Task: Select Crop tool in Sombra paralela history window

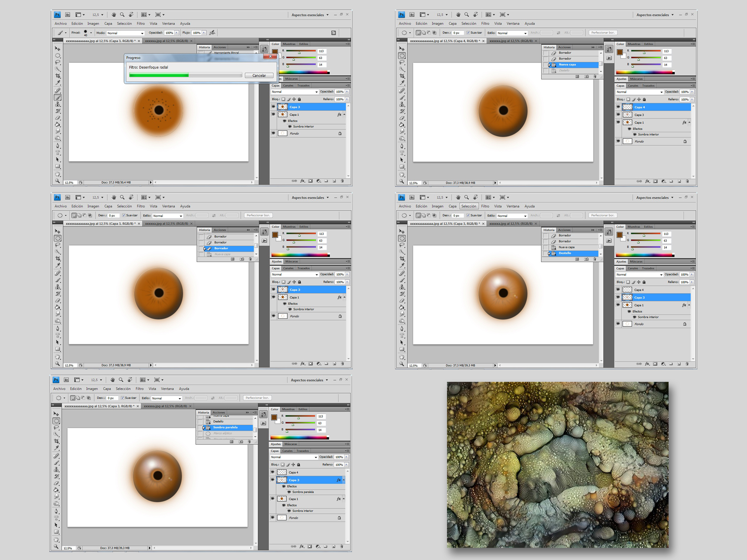Action: tap(56, 441)
